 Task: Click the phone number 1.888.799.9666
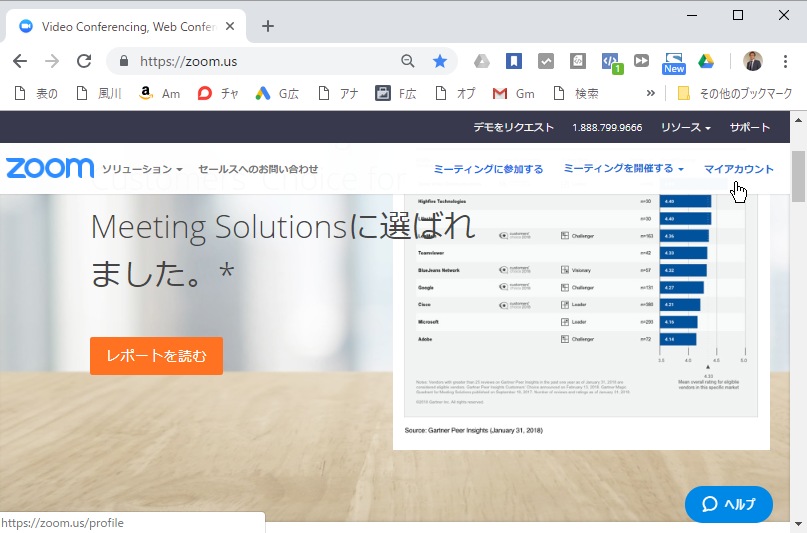click(x=607, y=127)
